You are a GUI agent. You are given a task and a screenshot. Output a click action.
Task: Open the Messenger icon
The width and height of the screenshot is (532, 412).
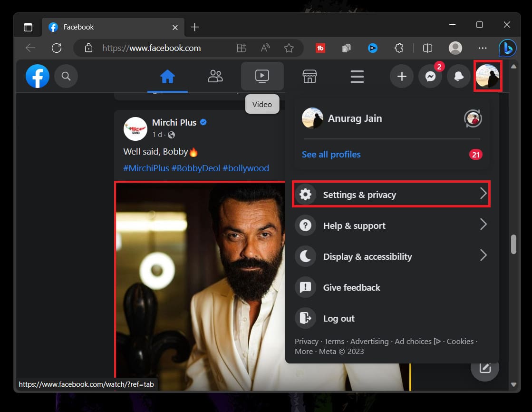coord(430,77)
